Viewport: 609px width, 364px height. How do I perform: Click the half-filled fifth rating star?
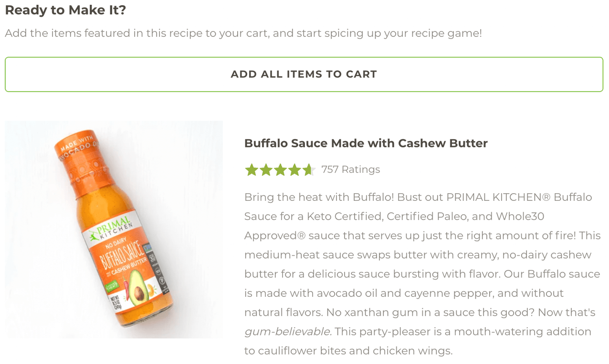(x=308, y=170)
